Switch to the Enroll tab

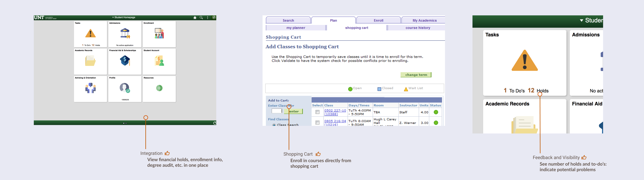379,20
